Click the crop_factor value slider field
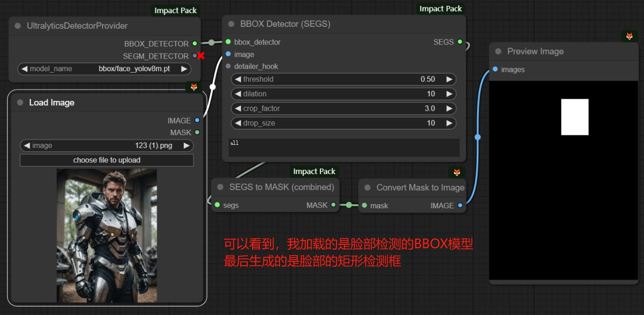 pyautogui.click(x=343, y=108)
